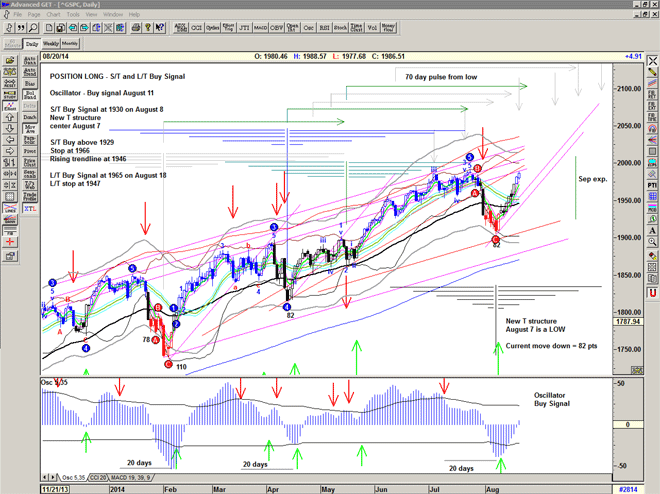660x494 pixels.
Task: Open the Chart menu
Action: [52, 15]
